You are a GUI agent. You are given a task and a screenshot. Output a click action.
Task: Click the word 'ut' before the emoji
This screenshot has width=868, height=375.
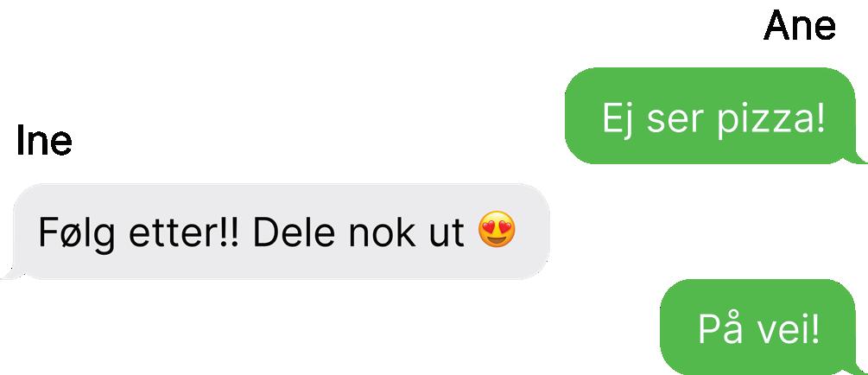(x=447, y=234)
